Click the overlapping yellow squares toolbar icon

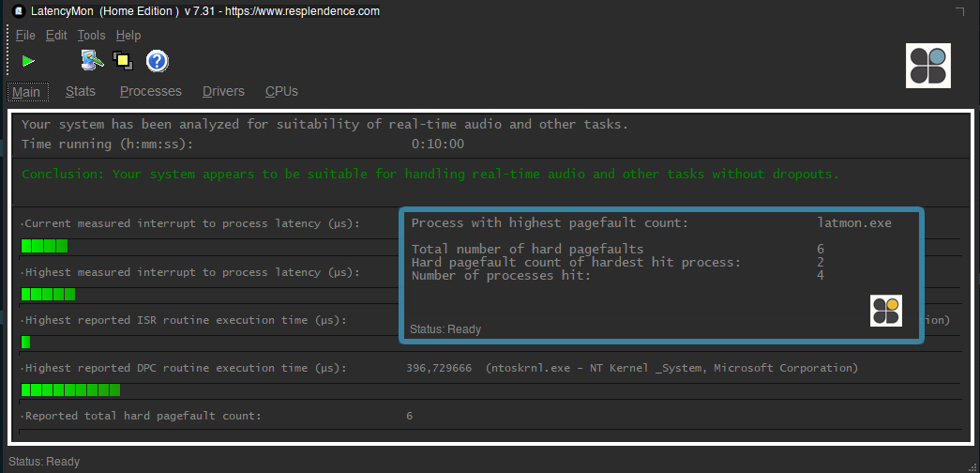(x=123, y=61)
